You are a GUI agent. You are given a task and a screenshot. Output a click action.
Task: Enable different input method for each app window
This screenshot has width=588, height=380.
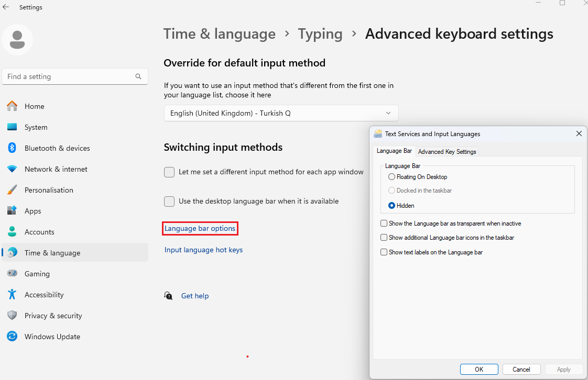point(169,172)
